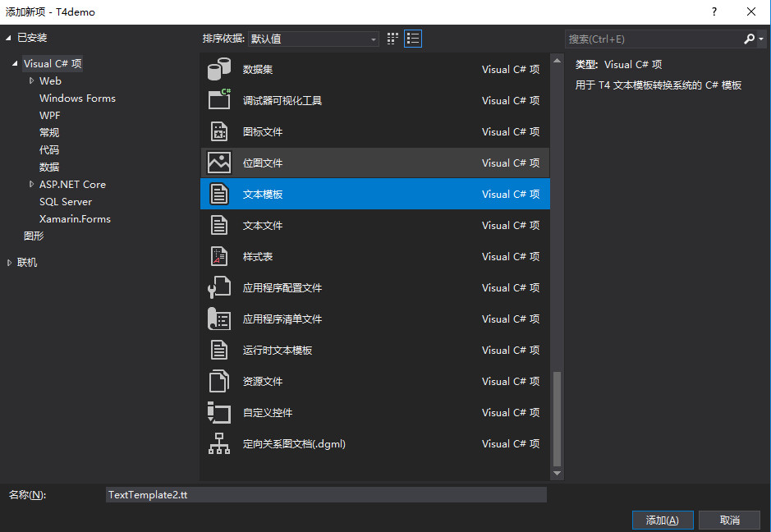This screenshot has width=771, height=532.
Task: Click the 添加(A) button
Action: (x=663, y=520)
